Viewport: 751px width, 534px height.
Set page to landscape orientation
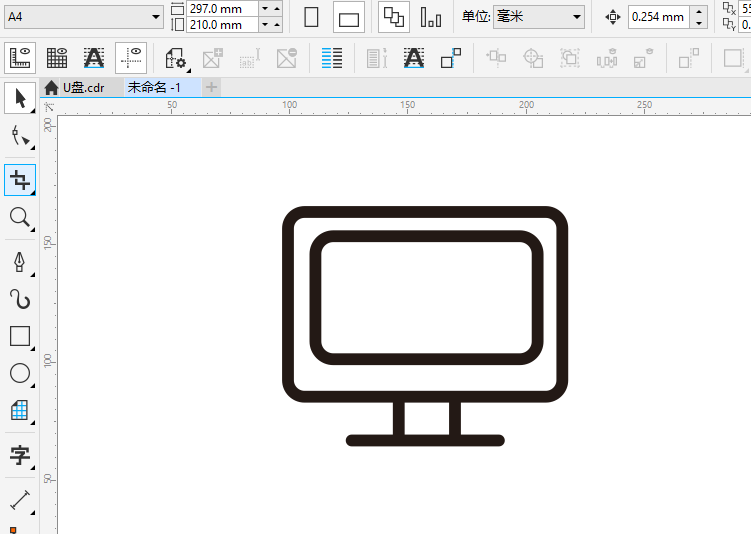point(348,17)
